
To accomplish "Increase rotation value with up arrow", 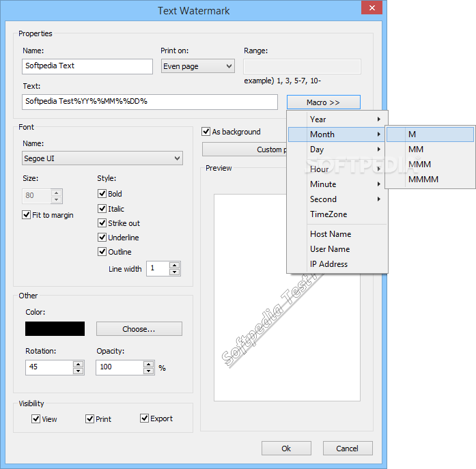I will coord(79,364).
